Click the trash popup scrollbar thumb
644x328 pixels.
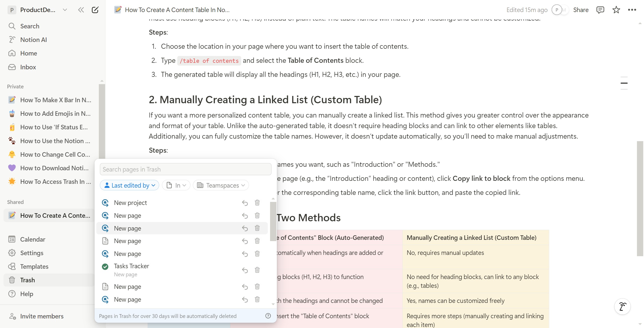pyautogui.click(x=273, y=221)
